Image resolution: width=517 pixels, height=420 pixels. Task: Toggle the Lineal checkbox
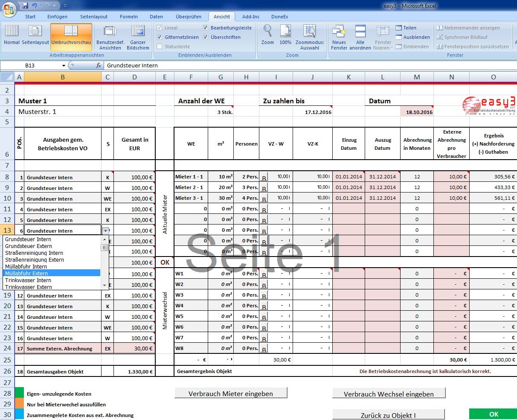[x=160, y=28]
